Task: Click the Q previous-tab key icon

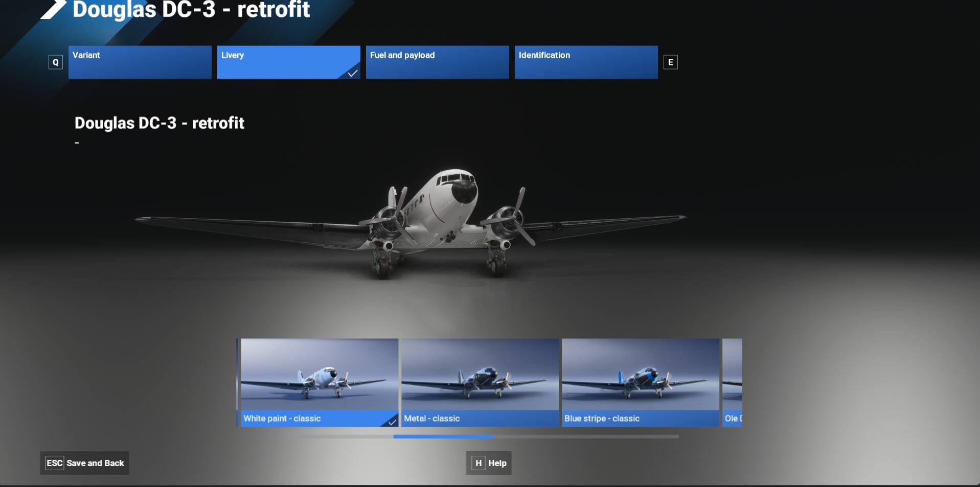Action: coord(56,62)
